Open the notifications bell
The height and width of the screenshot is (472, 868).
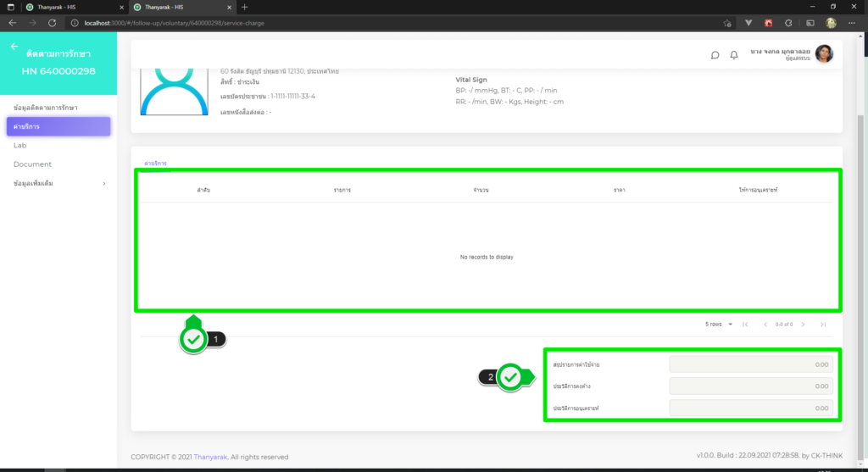(734, 55)
